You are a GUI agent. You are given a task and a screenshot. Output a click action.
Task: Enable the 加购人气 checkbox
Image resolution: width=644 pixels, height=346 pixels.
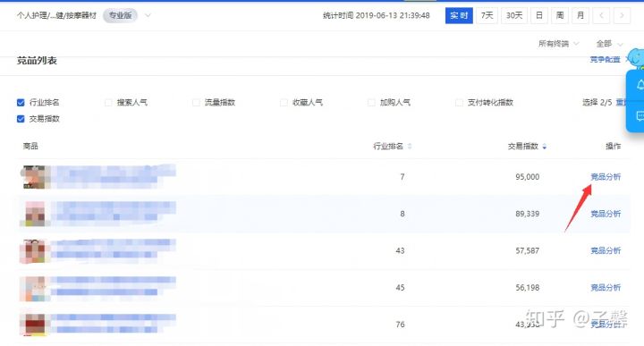pos(371,102)
